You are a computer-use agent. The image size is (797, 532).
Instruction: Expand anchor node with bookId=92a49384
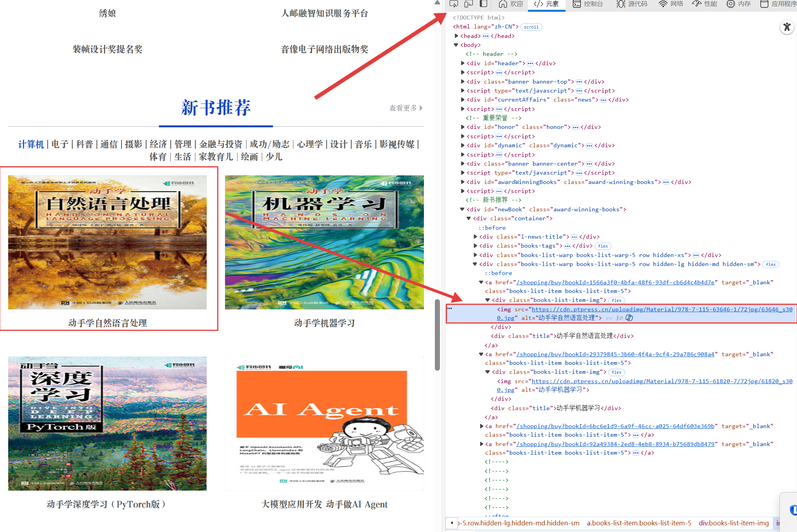tap(482, 444)
